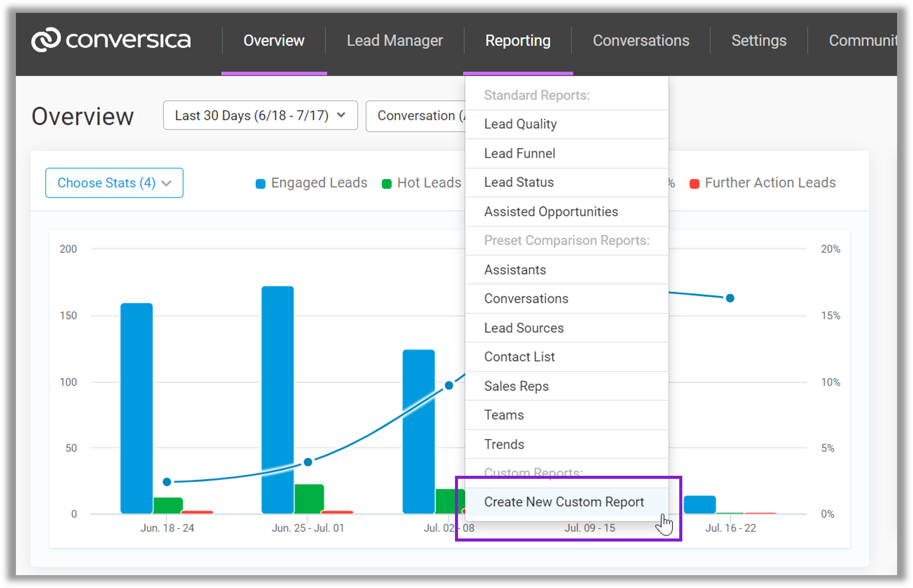
Task: Click the Jun. 25 - Jul. 01 green bar
Action: tap(309, 499)
